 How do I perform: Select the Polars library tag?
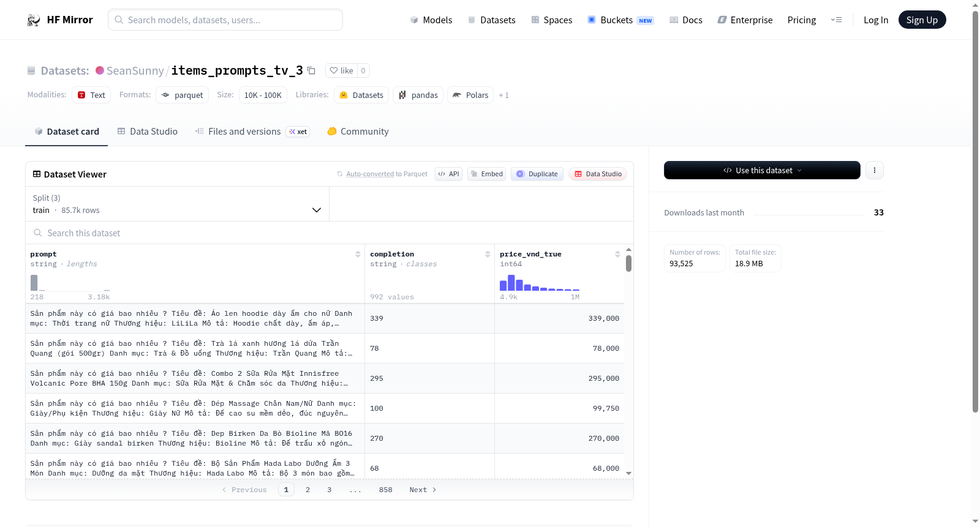click(x=470, y=95)
